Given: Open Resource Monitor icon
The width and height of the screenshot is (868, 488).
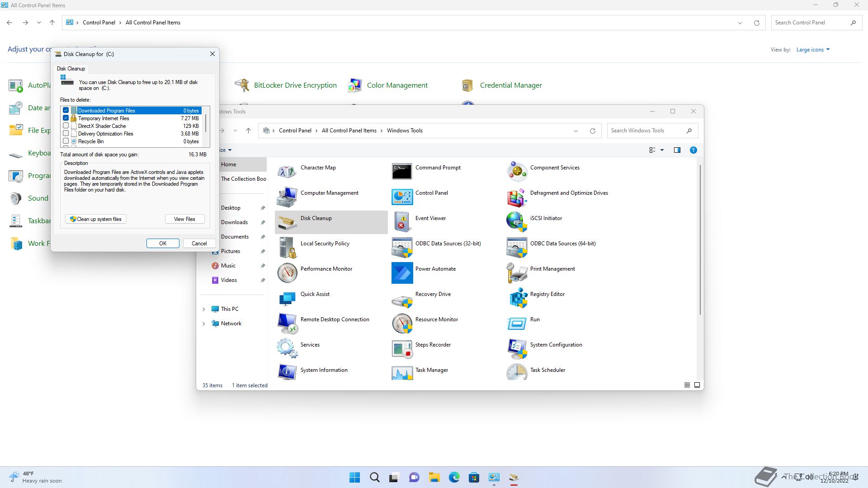Looking at the screenshot, I should [x=402, y=323].
